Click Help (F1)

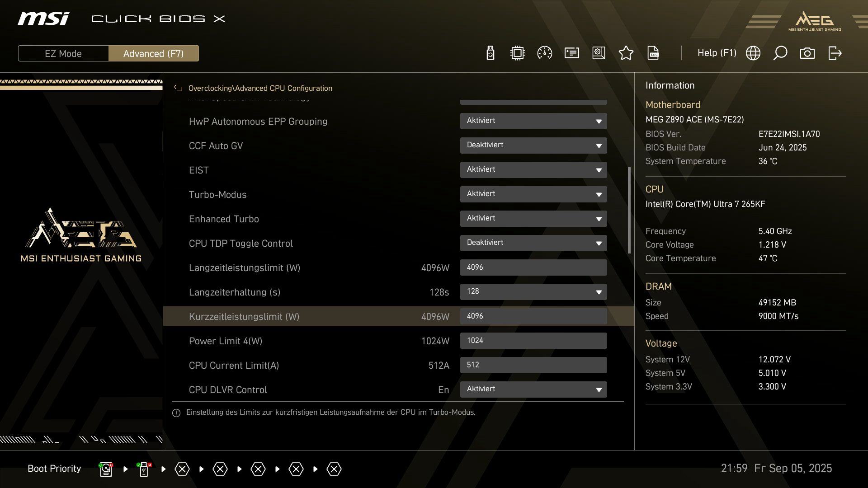tap(717, 53)
